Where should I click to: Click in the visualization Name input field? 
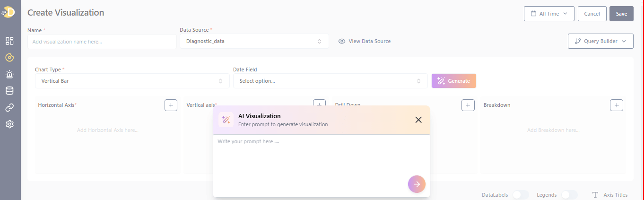coord(102,42)
